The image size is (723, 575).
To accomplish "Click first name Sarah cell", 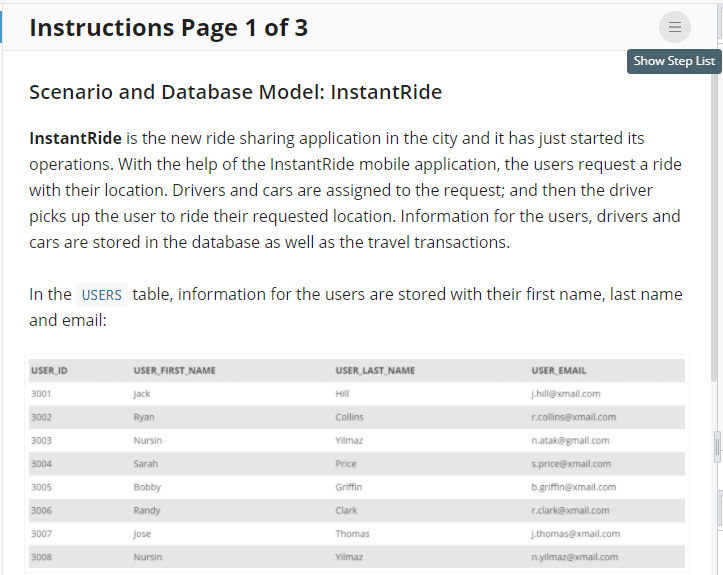I will tap(146, 464).
